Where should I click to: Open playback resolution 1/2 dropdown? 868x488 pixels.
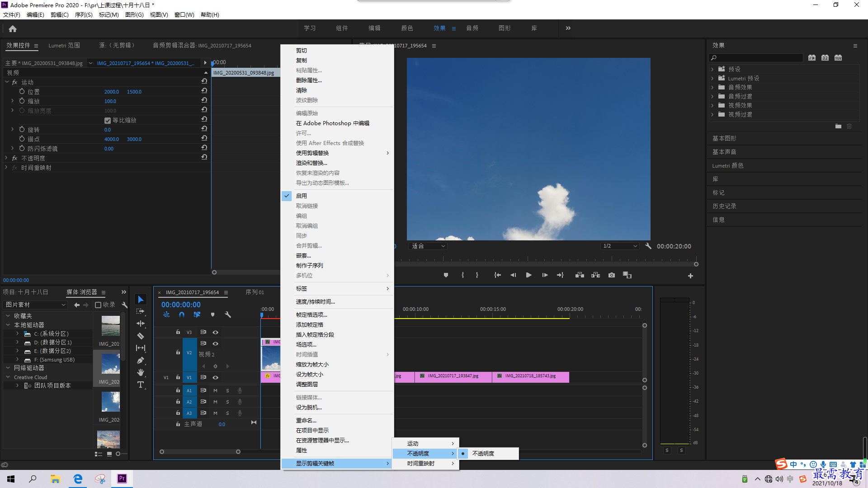point(620,246)
